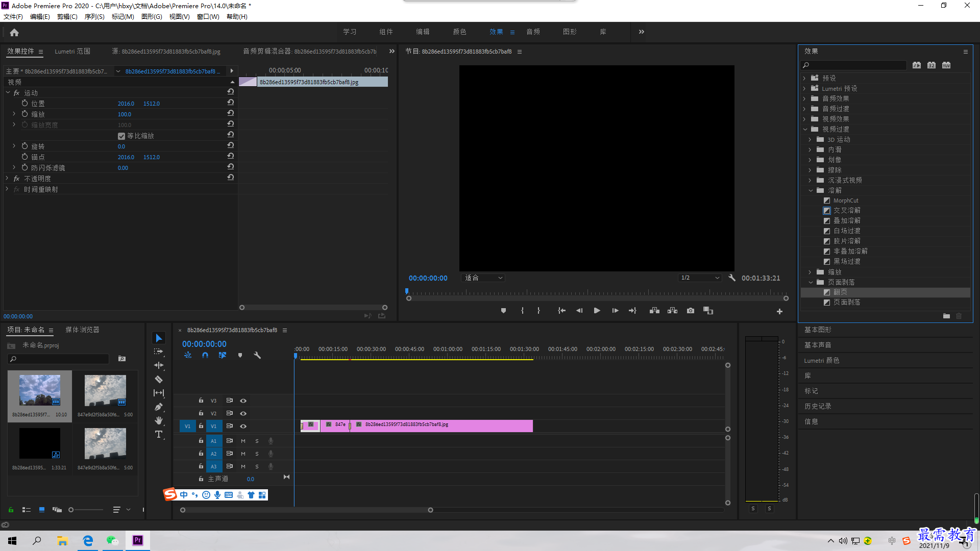
Task: Select the Type tool
Action: tap(159, 434)
